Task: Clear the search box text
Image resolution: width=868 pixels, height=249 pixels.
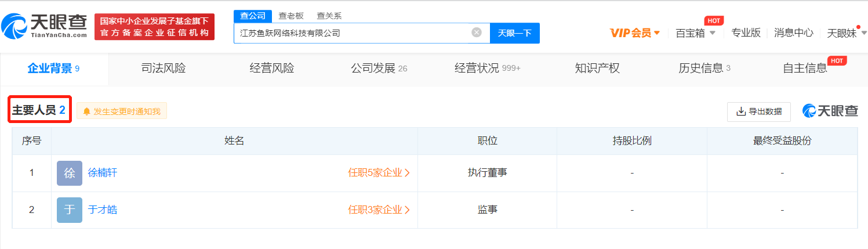Action: point(477,33)
